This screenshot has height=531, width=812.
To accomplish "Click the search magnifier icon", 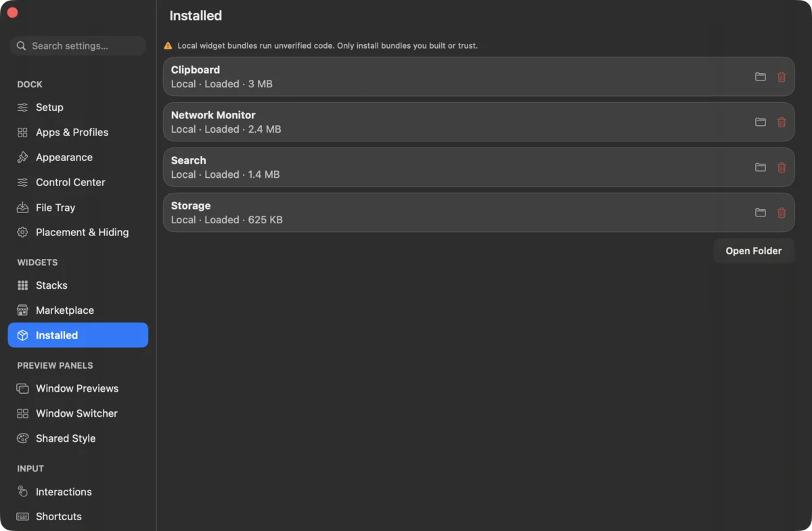I will (22, 46).
